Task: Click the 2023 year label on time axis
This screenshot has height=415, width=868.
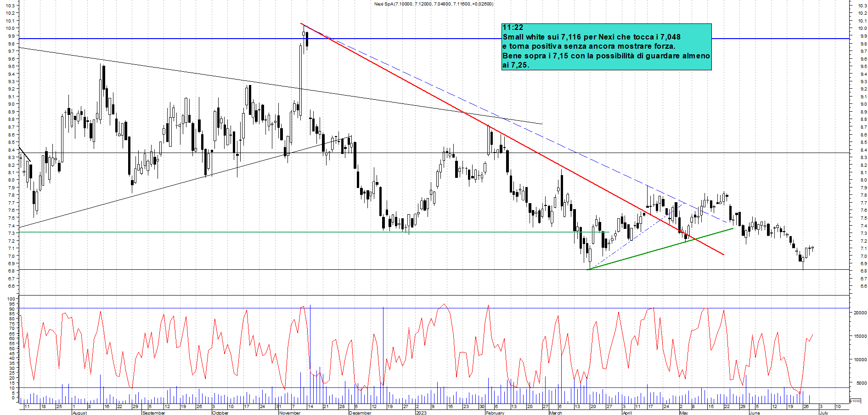Action: tap(421, 413)
